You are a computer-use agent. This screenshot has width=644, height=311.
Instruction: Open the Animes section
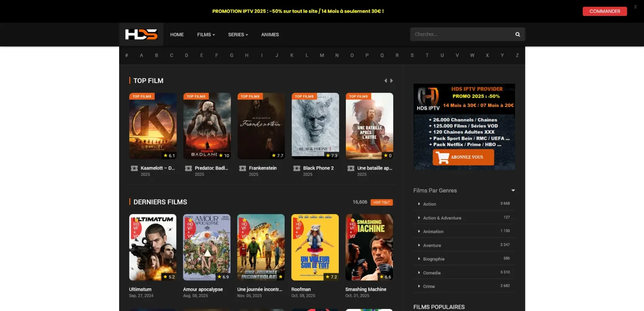coord(270,34)
